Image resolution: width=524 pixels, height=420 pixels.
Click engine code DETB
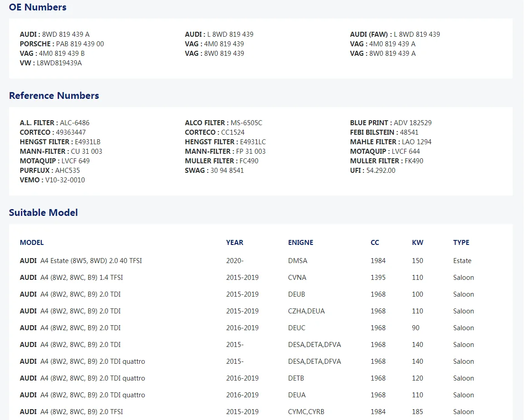point(296,378)
